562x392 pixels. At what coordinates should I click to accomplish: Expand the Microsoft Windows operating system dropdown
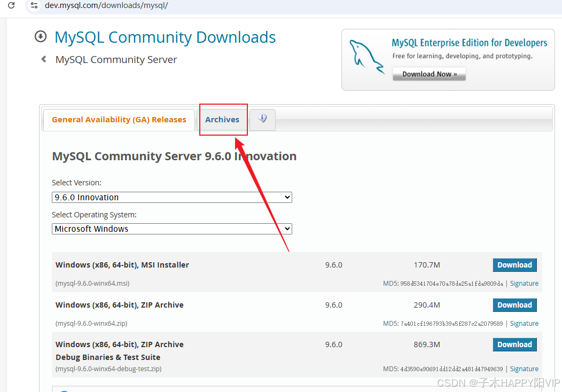click(172, 229)
